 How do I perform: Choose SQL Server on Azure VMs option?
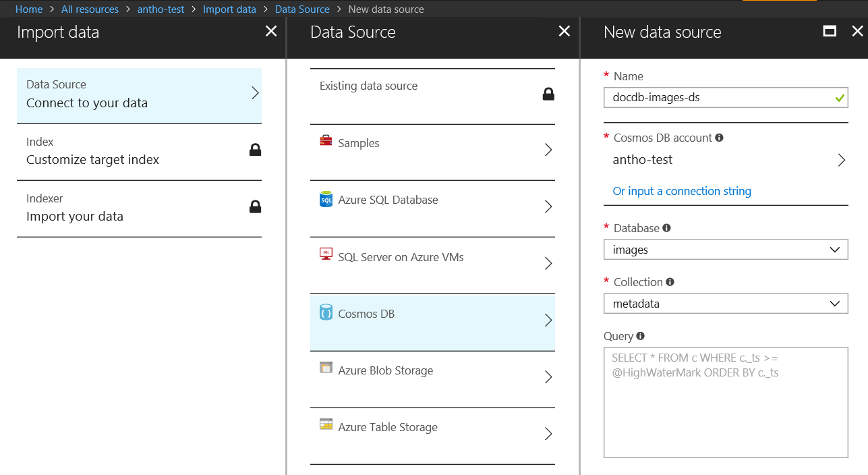point(432,265)
